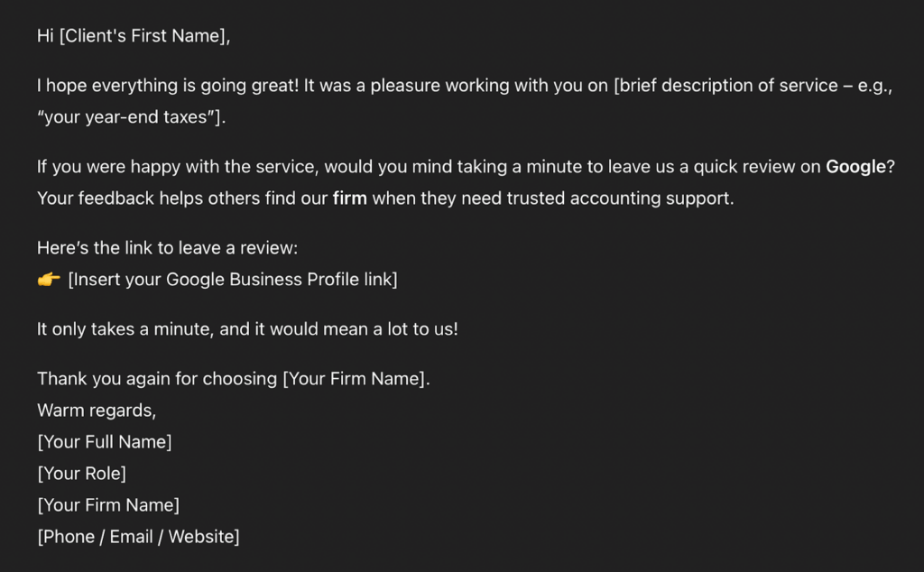
Task: Click "Warm regards," closing text
Action: coord(97,411)
